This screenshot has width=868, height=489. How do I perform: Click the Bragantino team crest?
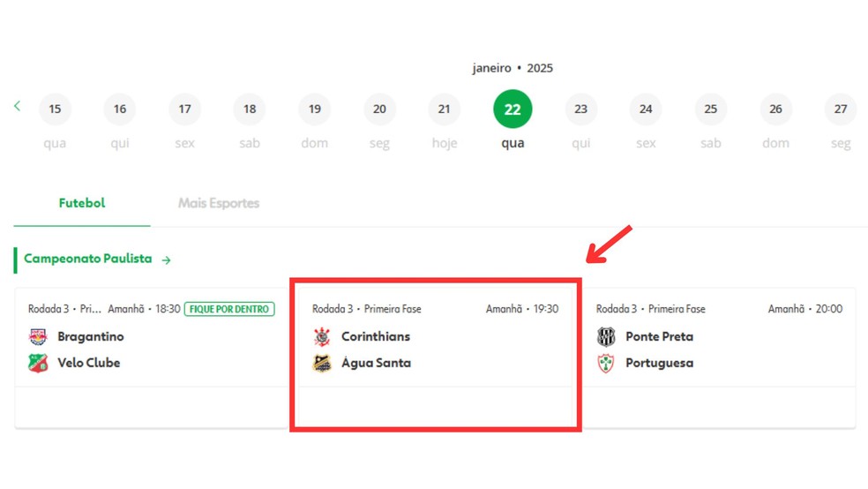pos(38,336)
